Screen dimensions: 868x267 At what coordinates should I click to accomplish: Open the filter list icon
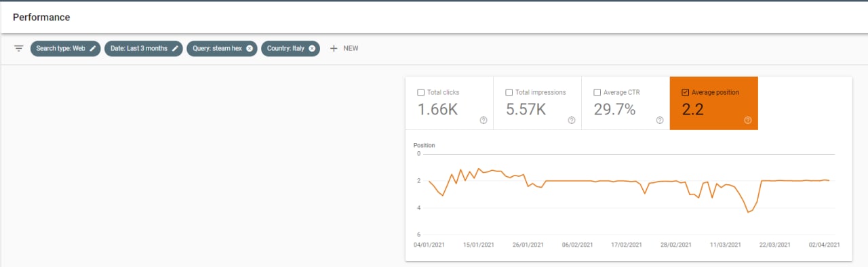19,48
